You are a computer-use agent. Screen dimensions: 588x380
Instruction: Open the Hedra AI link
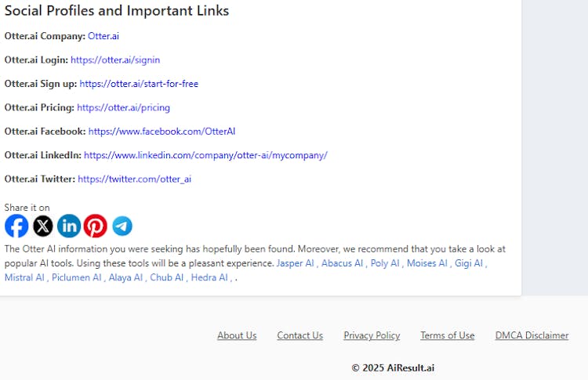(209, 277)
